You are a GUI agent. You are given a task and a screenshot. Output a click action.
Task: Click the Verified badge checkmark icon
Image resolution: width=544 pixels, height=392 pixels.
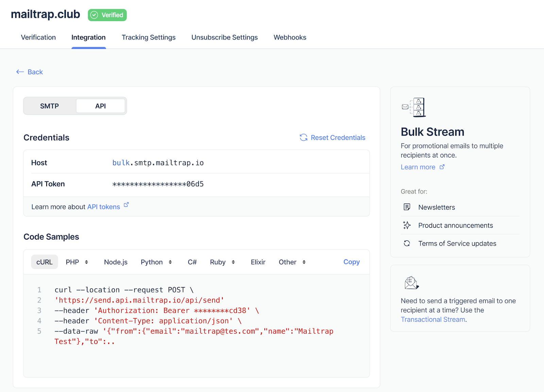click(x=94, y=15)
